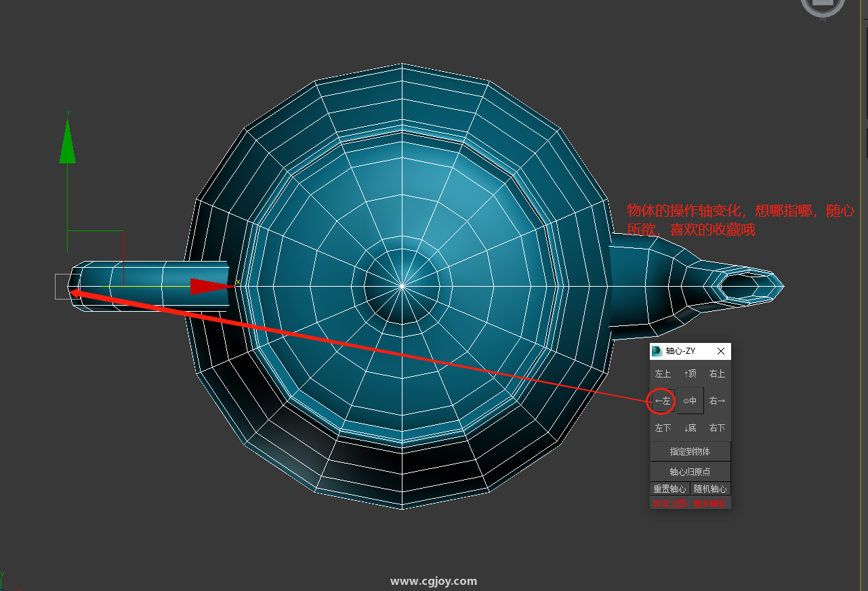
Task: Close the 轴心-ZY dialog
Action: click(x=721, y=351)
